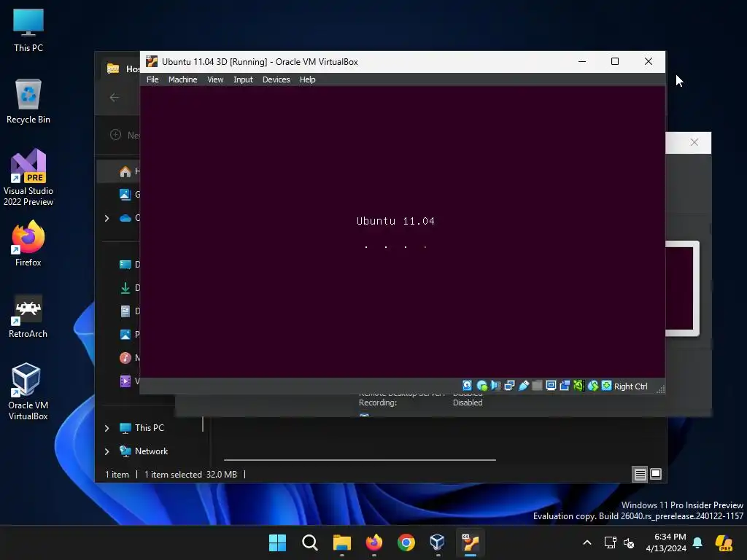Open the Windows Start menu
The width and height of the screenshot is (747, 560).
pos(277,542)
